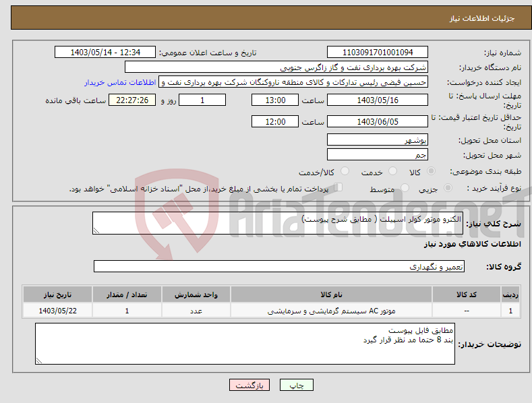Click the price validity date 1403/06/05
This screenshot has width=532, height=403.
click(x=378, y=121)
